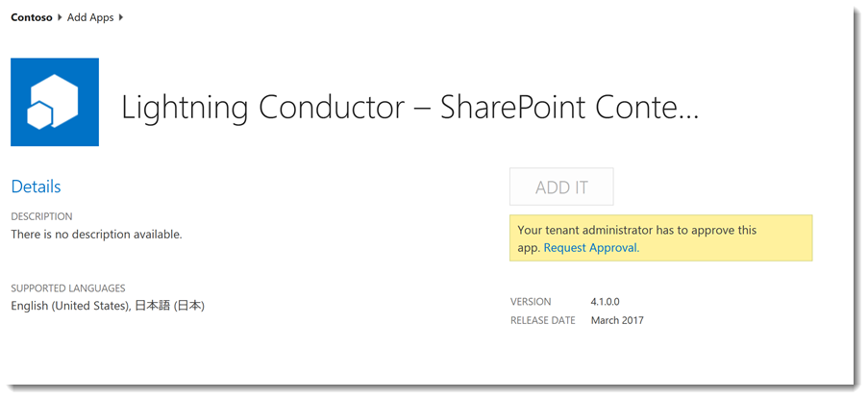The height and width of the screenshot is (399, 868).
Task: Click the Lightning Conductor app logo icon
Action: point(55,102)
